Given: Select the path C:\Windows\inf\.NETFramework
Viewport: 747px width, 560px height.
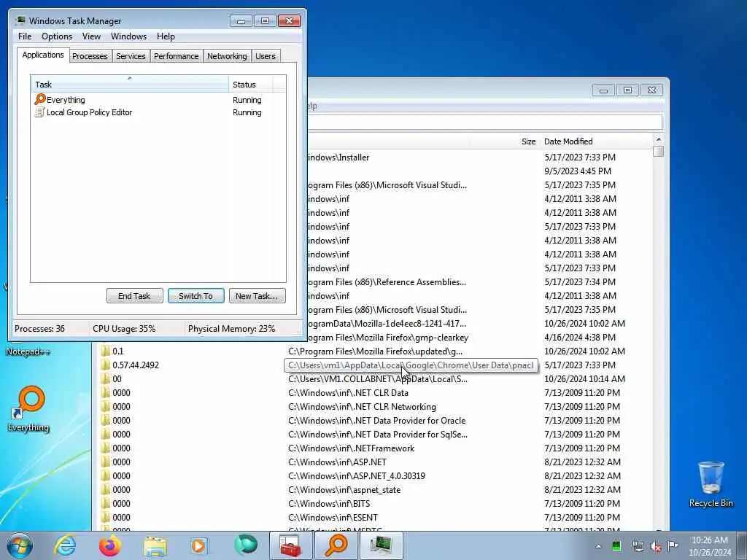Looking at the screenshot, I should 351,448.
